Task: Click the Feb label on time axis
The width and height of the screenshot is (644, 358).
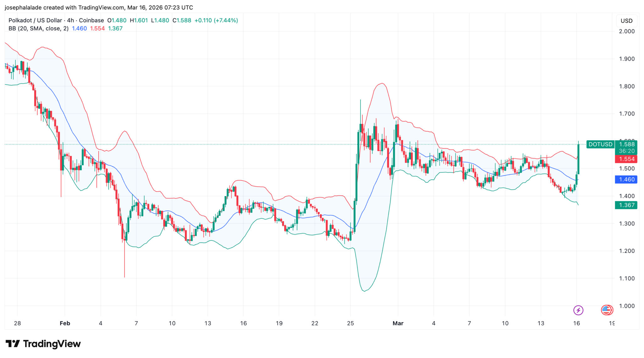Action: tap(65, 323)
